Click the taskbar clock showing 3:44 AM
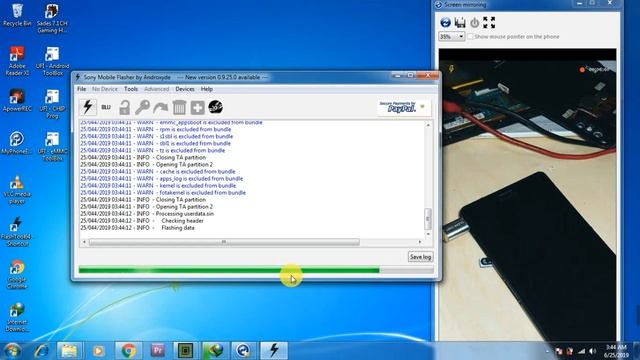 pyautogui.click(x=616, y=351)
